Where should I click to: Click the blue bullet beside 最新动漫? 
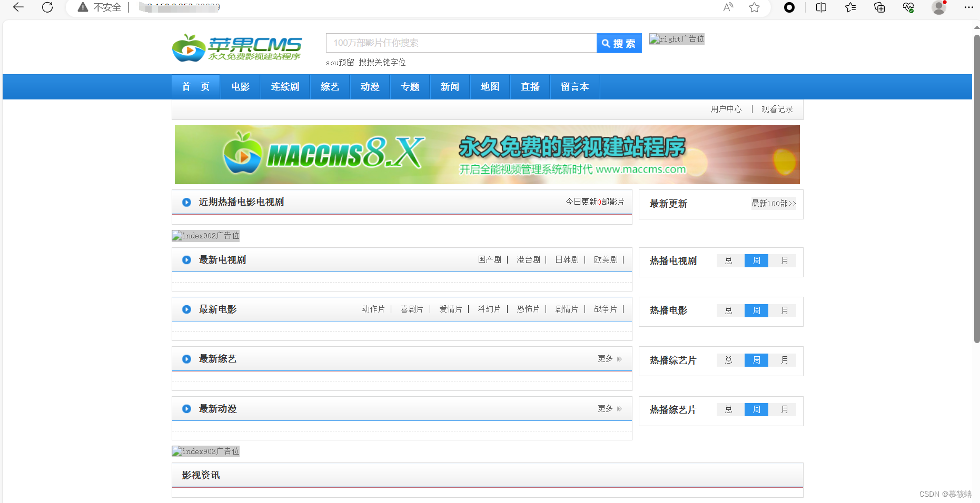click(186, 409)
